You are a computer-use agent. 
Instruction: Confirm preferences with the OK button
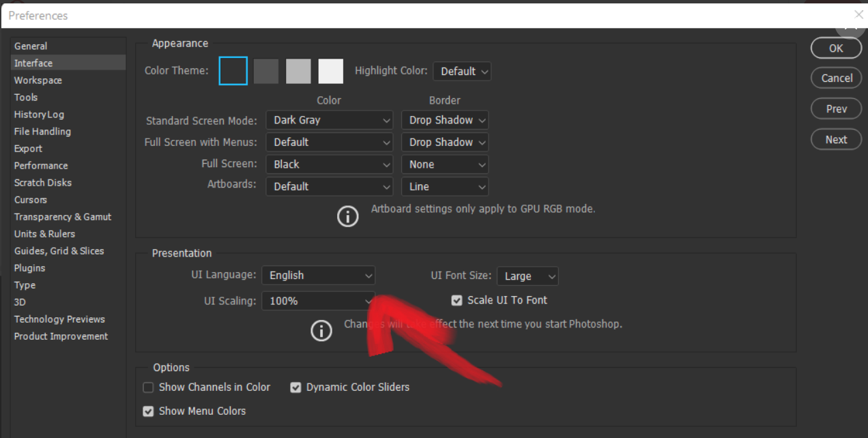836,48
